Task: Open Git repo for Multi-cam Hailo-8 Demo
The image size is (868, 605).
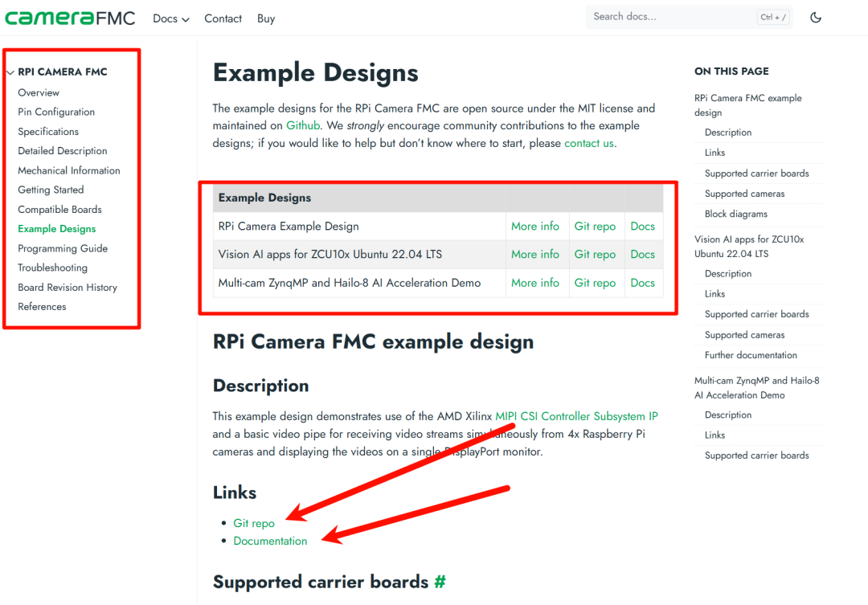Action: (x=595, y=283)
